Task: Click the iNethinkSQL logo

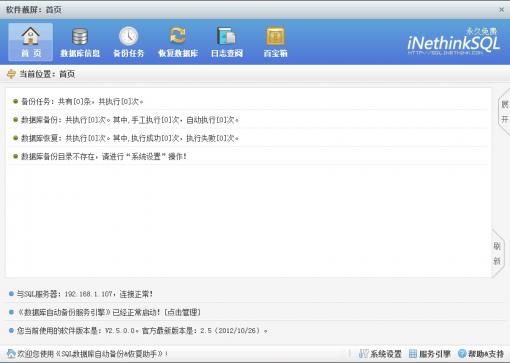Action: coord(453,42)
